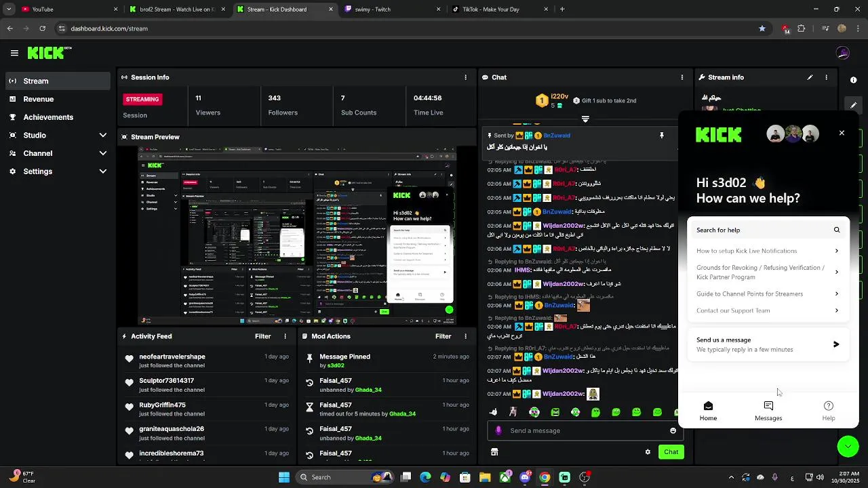Open the hamburger navigation menu
This screenshot has height=488, width=868.
click(14, 53)
